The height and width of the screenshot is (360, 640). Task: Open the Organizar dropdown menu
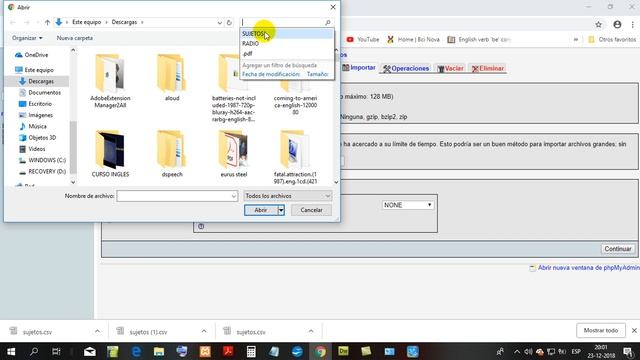(x=27, y=38)
